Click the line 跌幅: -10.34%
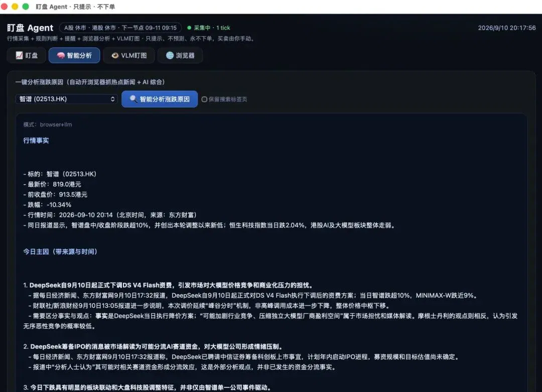This screenshot has height=392, width=542. (x=47, y=205)
